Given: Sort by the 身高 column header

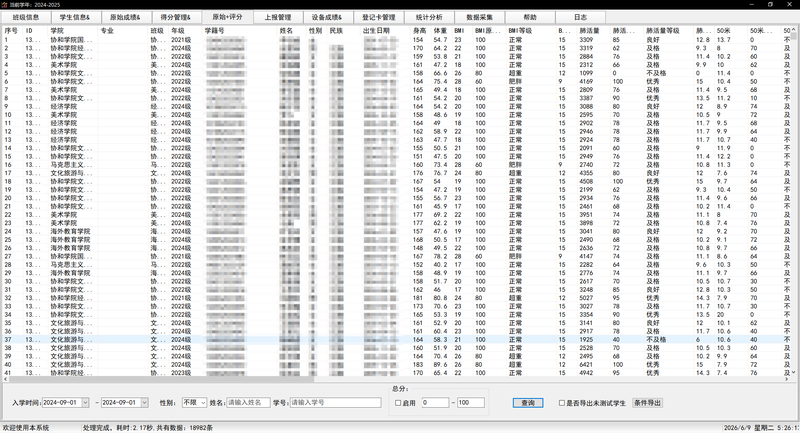Looking at the screenshot, I should (x=420, y=31).
